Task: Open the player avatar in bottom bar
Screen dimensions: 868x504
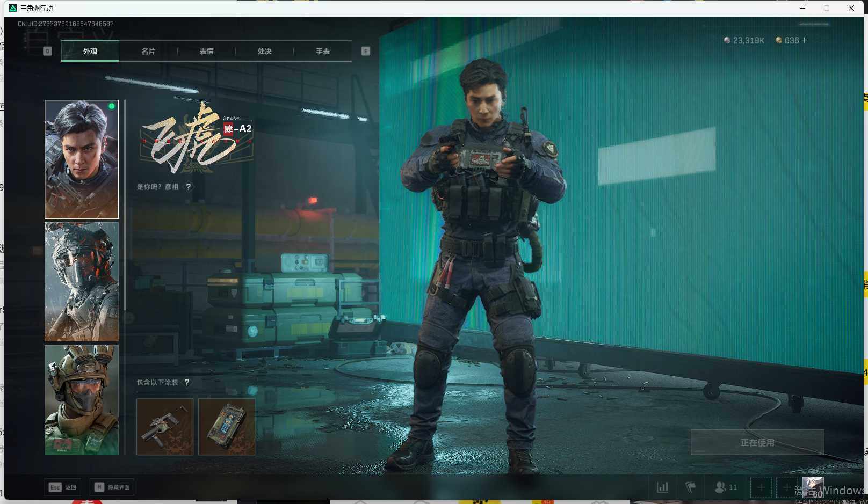Action: click(x=813, y=487)
